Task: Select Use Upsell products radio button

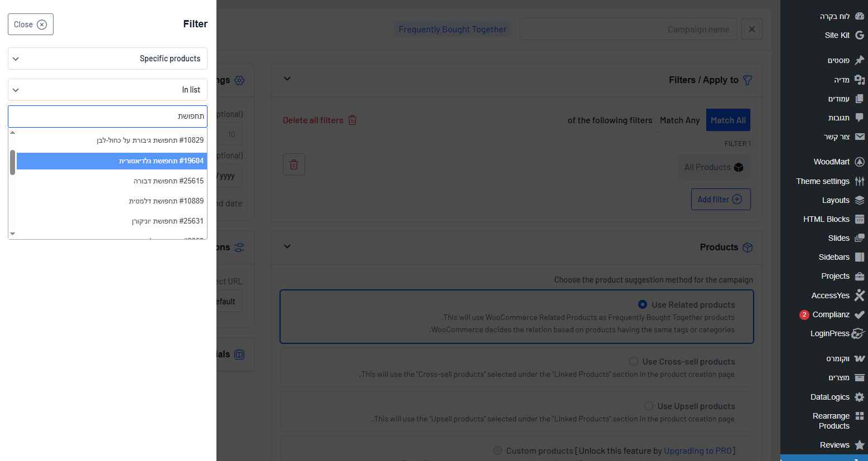Action: tap(649, 406)
